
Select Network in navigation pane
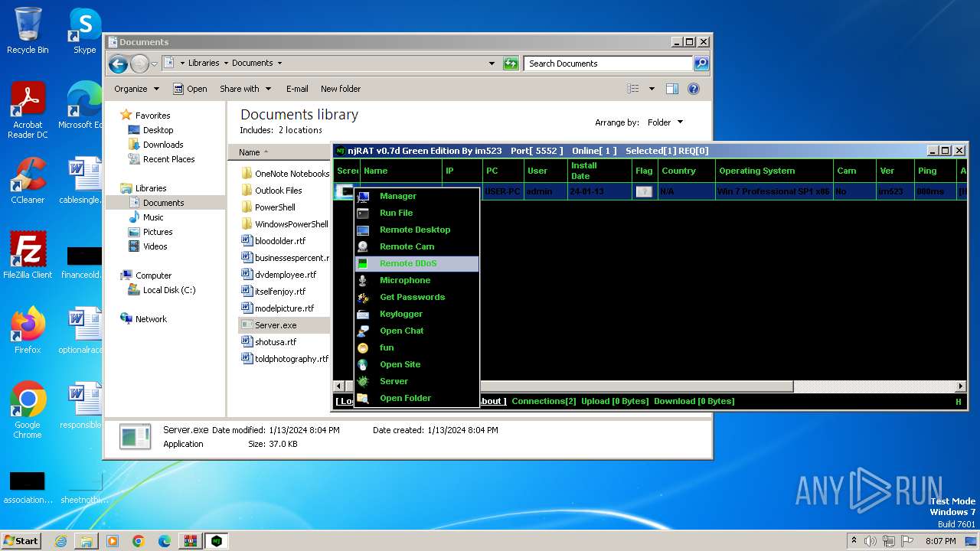click(151, 319)
